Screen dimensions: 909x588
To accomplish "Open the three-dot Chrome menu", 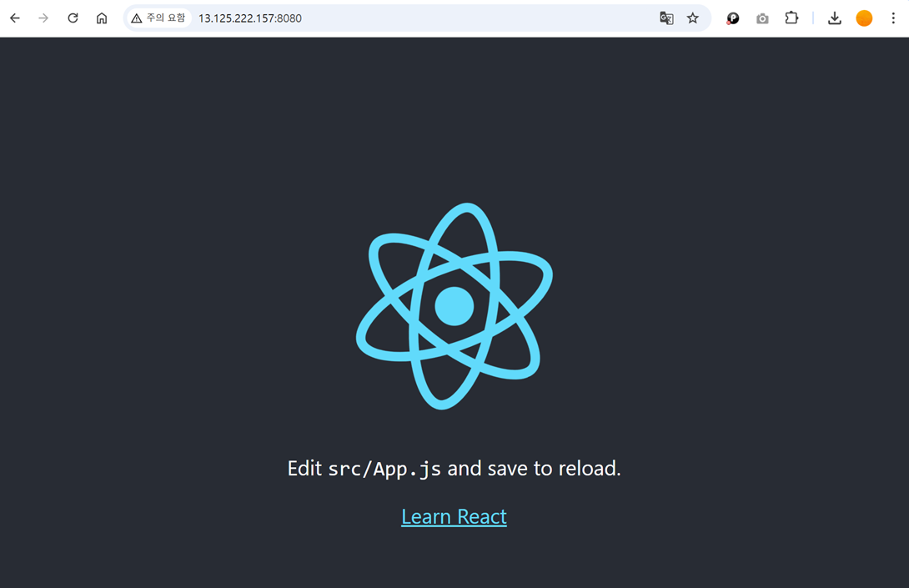I will (x=893, y=18).
